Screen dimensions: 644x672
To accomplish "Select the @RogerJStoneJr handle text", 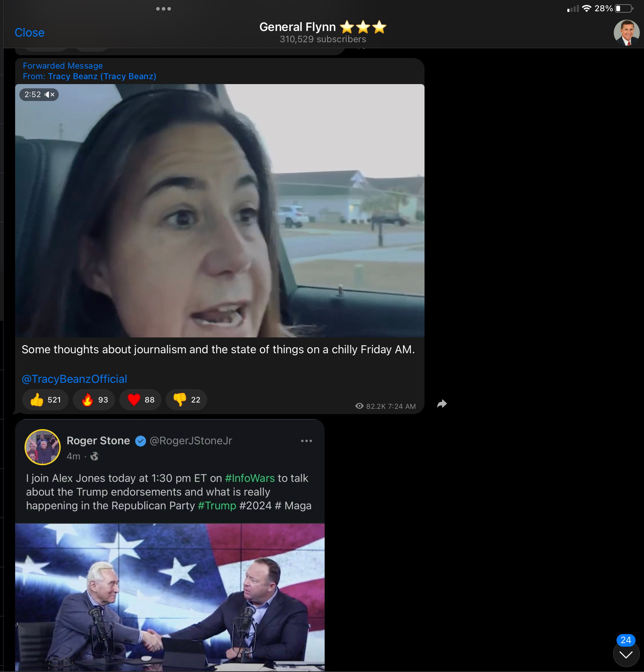I will (191, 441).
